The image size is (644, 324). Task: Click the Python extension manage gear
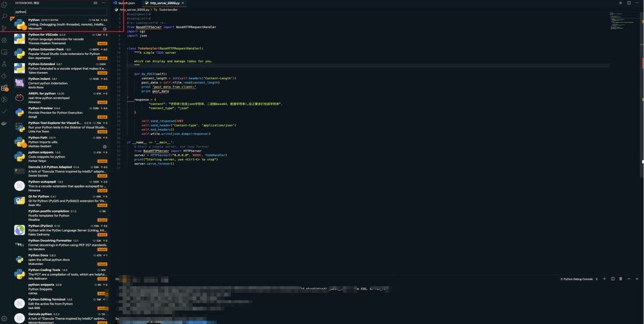point(105,29)
